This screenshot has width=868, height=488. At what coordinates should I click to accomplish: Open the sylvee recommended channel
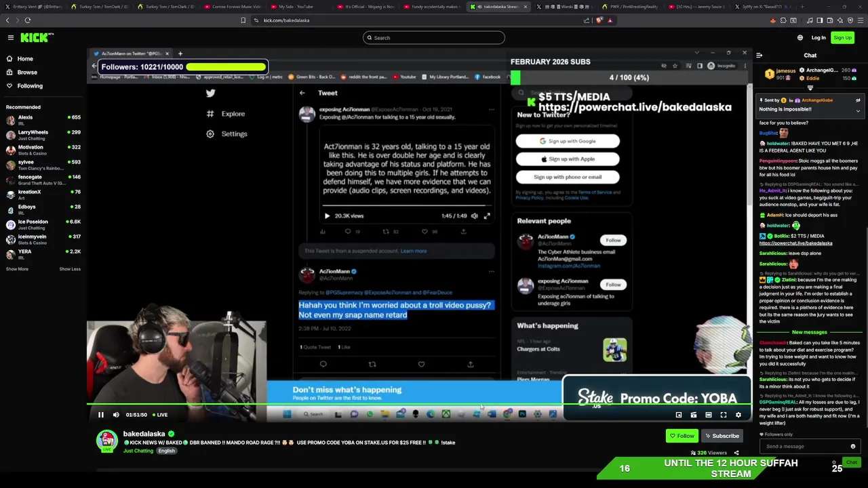coord(43,165)
